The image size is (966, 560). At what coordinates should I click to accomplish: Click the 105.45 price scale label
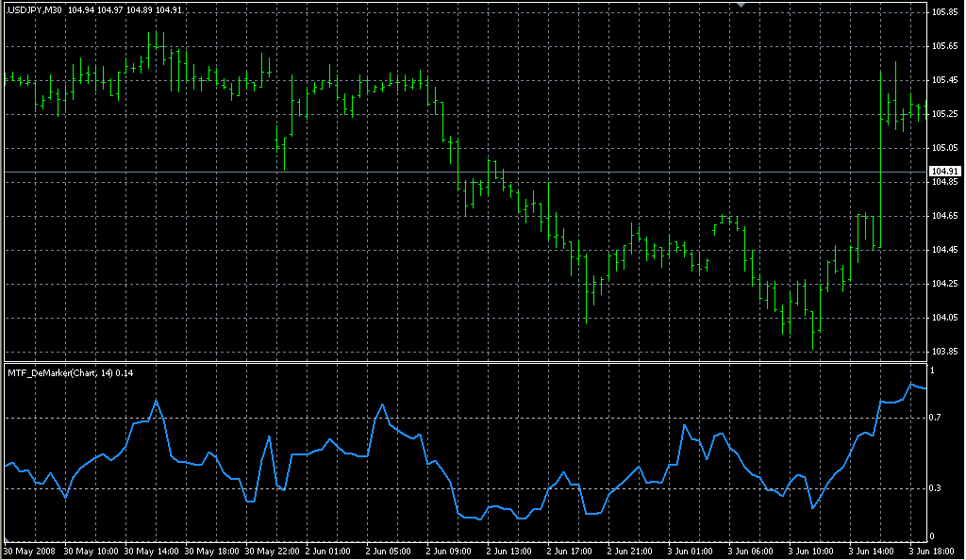coord(944,80)
